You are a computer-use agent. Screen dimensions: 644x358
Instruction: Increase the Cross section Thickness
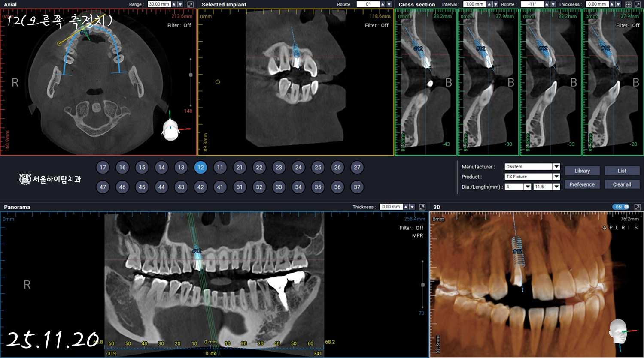612,4
